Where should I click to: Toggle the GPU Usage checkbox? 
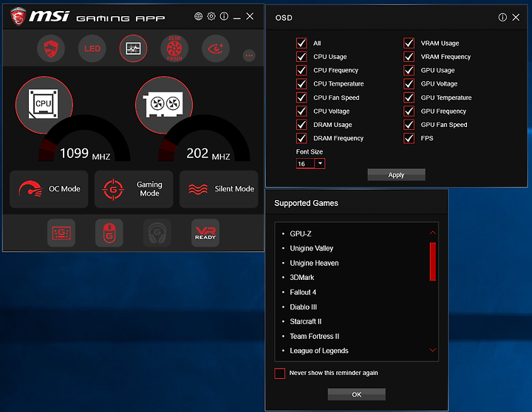[x=409, y=70]
